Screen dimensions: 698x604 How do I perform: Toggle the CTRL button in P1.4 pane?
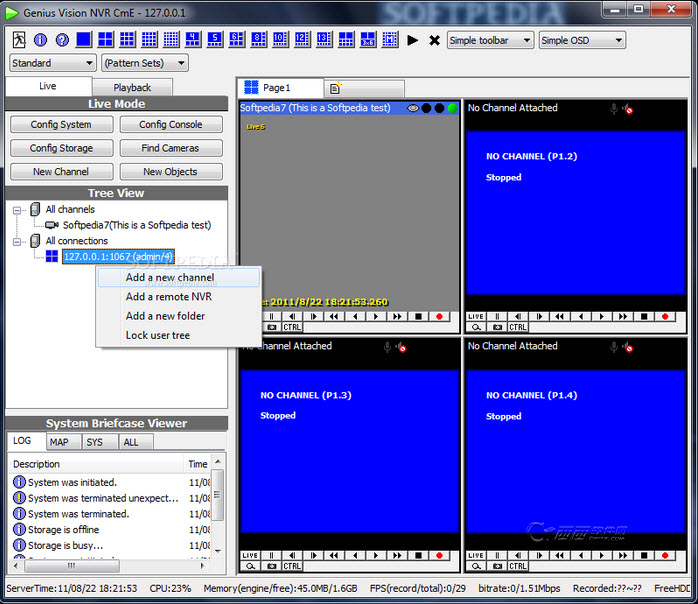(518, 566)
